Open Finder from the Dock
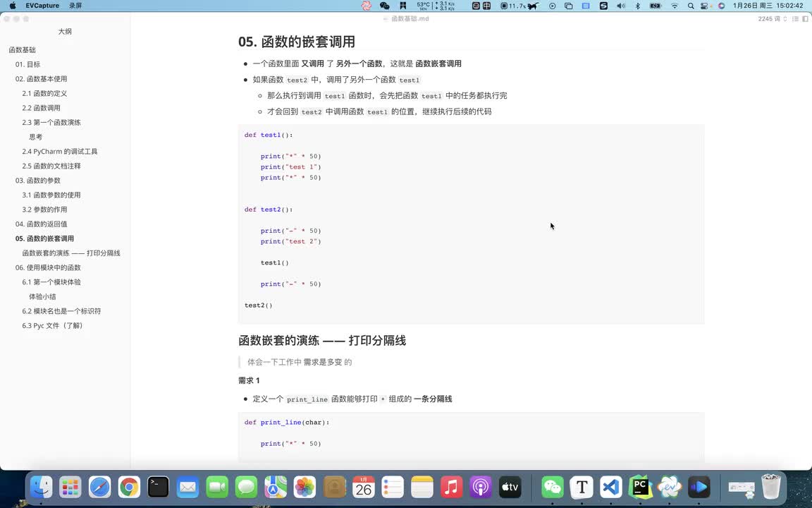812x508 pixels. pyautogui.click(x=41, y=488)
